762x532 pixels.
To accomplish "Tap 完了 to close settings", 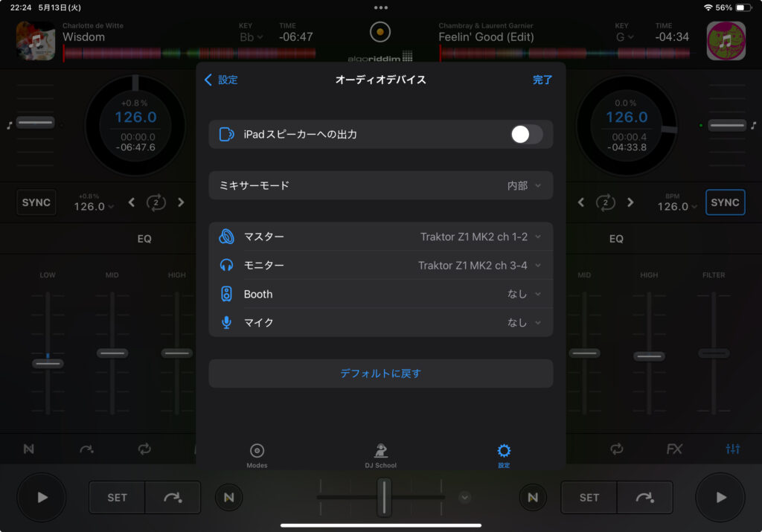I will (x=542, y=80).
